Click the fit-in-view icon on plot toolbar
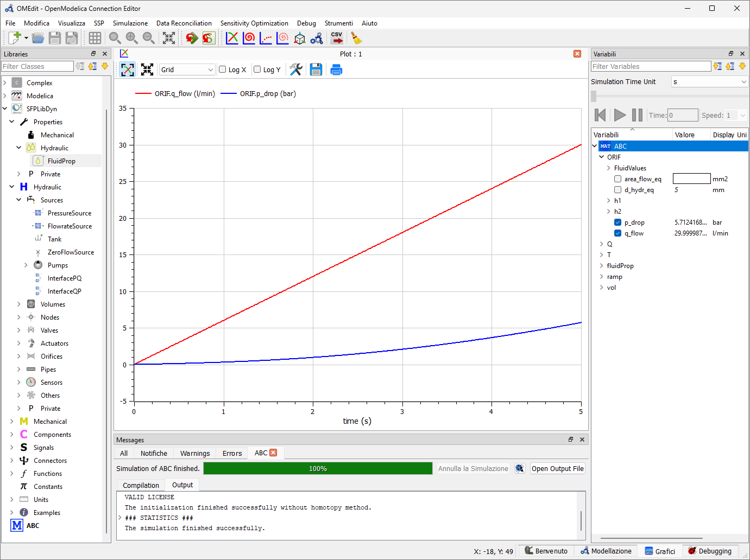Viewport: 750px width, 560px height. coord(147,69)
